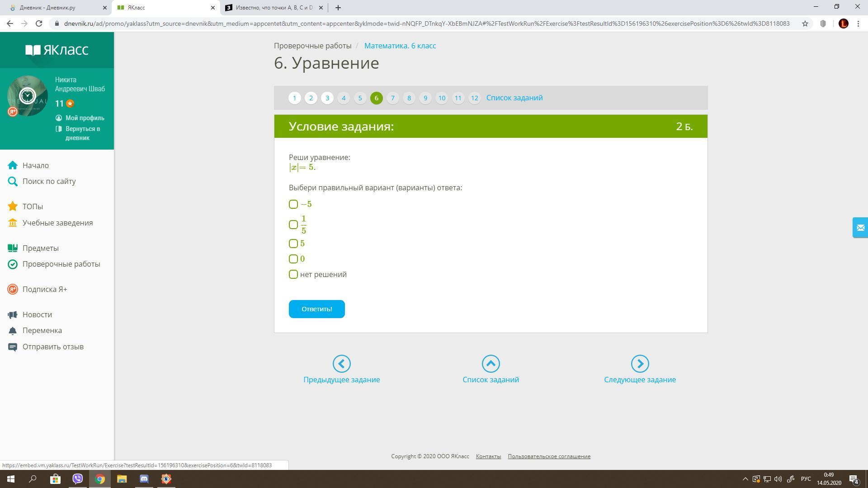Open Discord from the Windows taskbar
Image resolution: width=868 pixels, height=488 pixels.
click(144, 479)
